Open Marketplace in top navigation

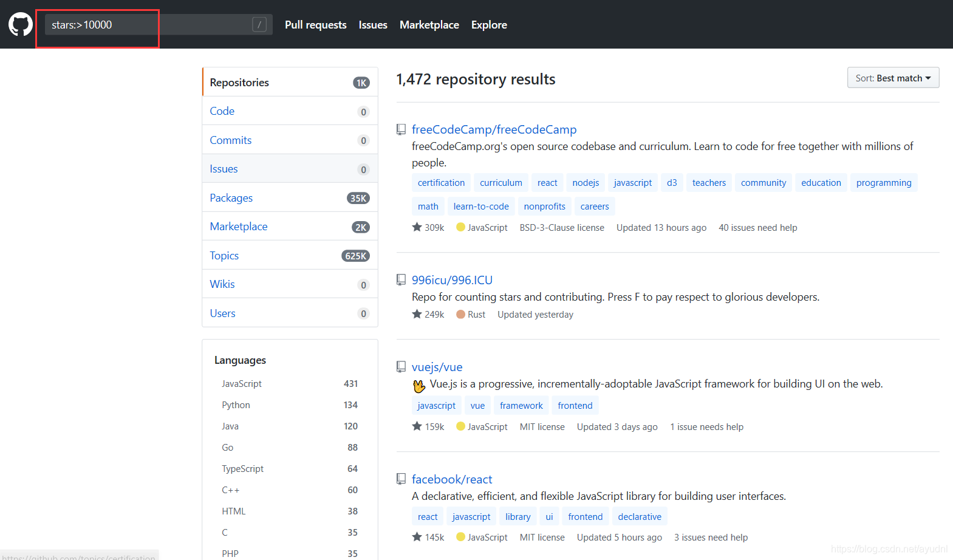429,25
